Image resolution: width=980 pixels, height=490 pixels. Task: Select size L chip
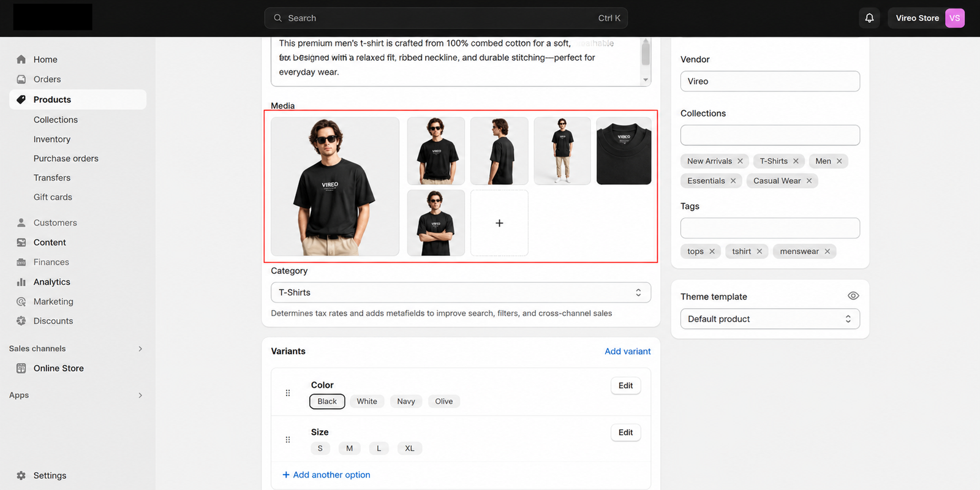pyautogui.click(x=379, y=448)
